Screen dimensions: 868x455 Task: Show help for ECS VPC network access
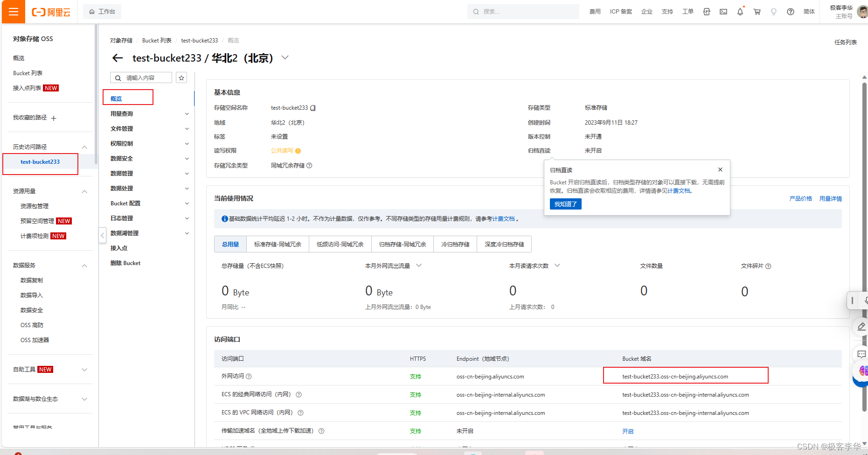tap(300, 413)
